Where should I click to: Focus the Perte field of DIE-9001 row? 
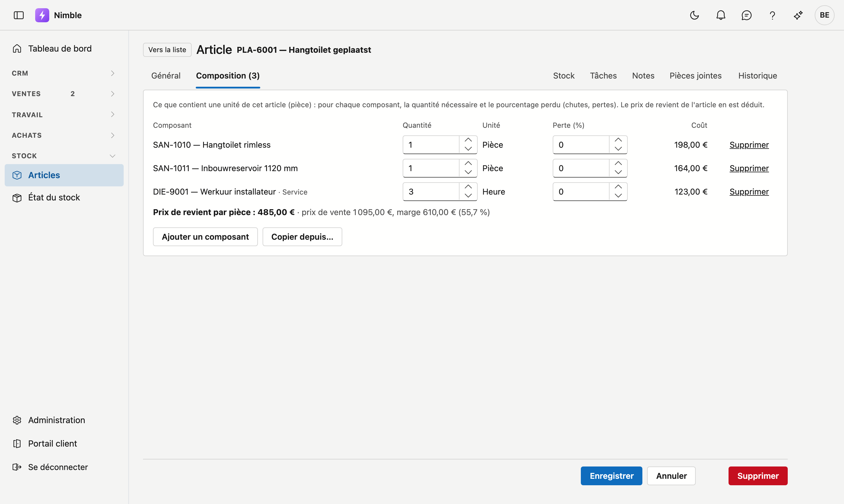click(581, 192)
